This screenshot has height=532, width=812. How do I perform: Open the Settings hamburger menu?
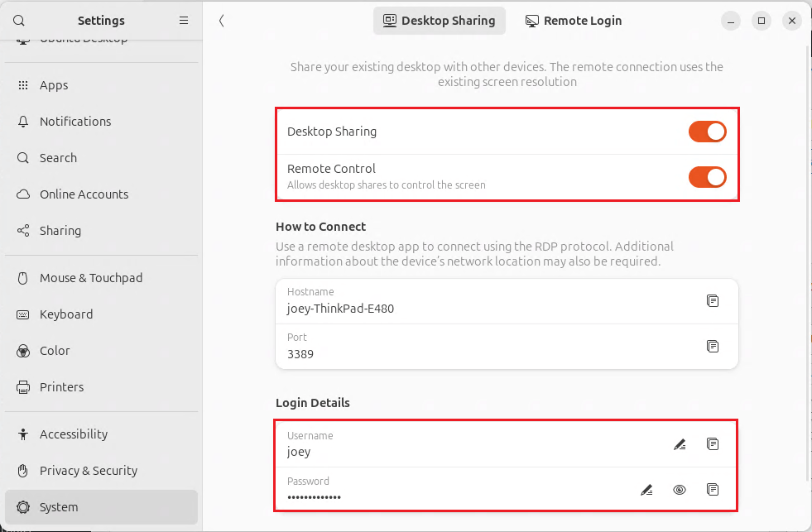[x=183, y=21]
